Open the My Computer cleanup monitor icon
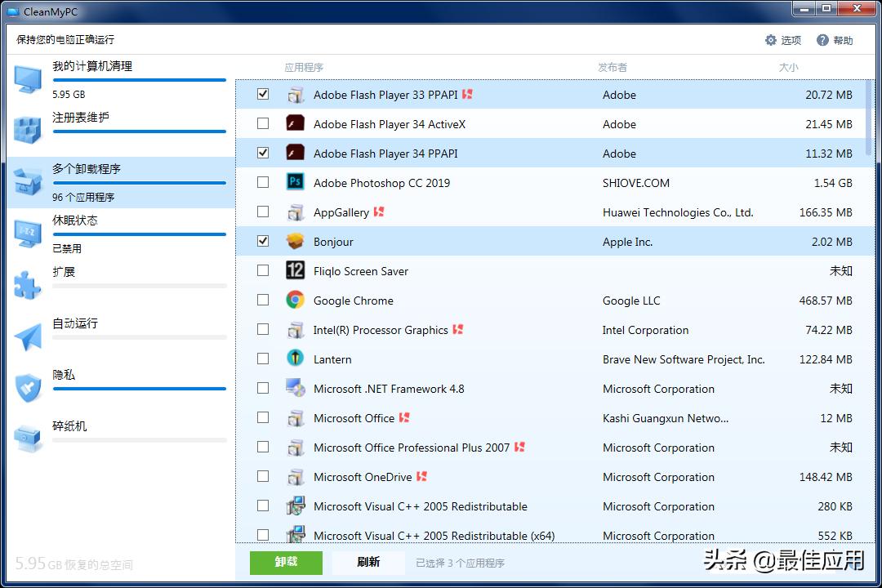882x588 pixels. pyautogui.click(x=29, y=79)
